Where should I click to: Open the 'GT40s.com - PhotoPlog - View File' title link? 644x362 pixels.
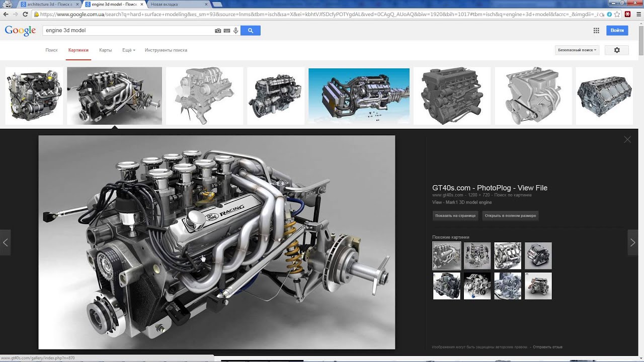[490, 188]
